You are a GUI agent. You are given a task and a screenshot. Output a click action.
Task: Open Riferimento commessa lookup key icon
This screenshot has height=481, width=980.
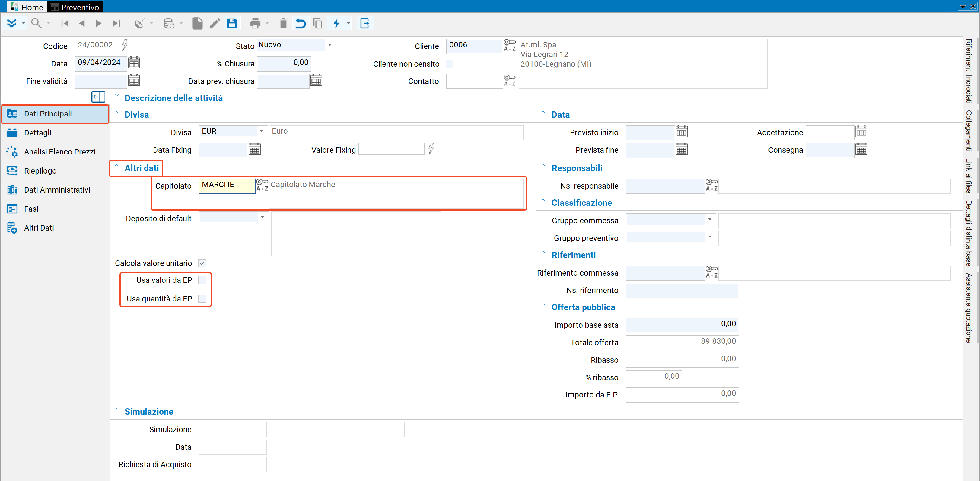[x=712, y=272]
